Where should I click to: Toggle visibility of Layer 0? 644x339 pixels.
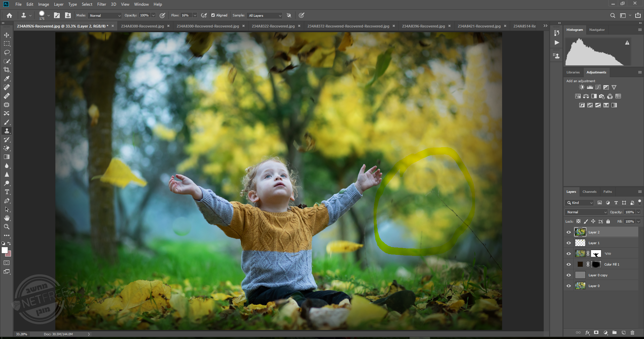(569, 286)
